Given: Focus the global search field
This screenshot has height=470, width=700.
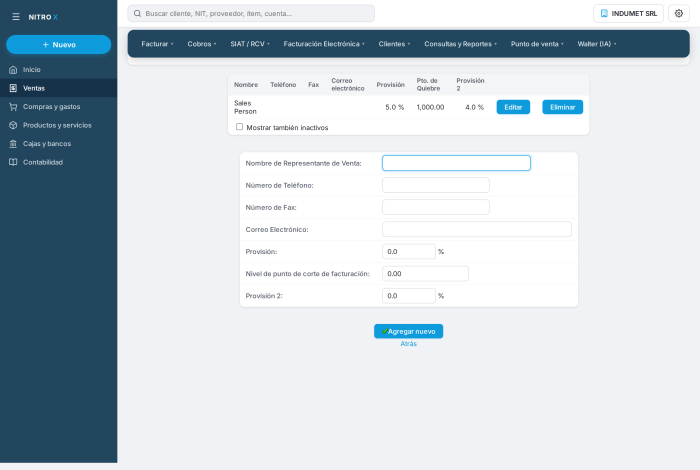Looking at the screenshot, I should point(251,13).
